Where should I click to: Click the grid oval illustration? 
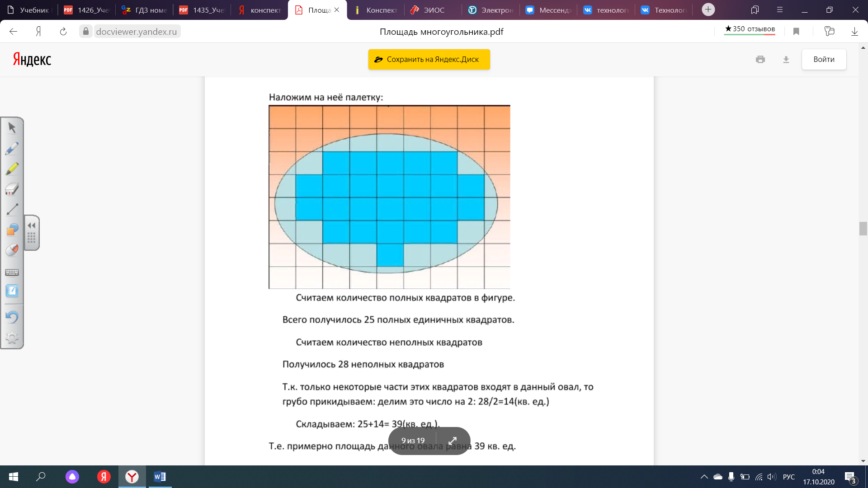click(x=389, y=197)
